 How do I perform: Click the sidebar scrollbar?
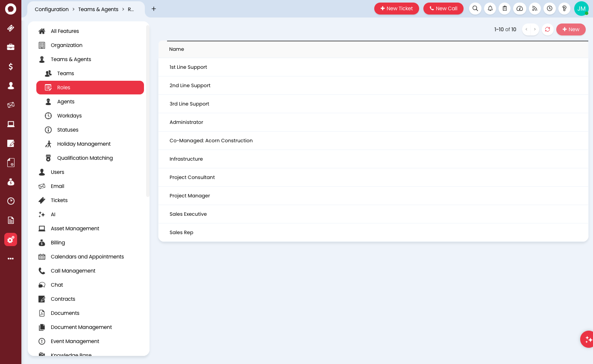tap(148, 111)
